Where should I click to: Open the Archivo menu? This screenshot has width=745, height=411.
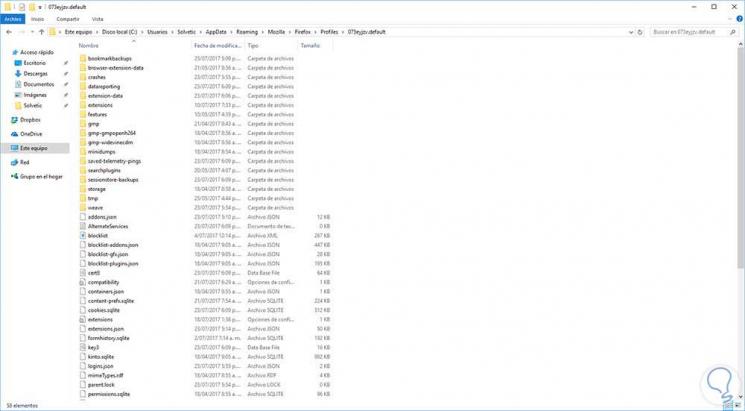[x=13, y=19]
